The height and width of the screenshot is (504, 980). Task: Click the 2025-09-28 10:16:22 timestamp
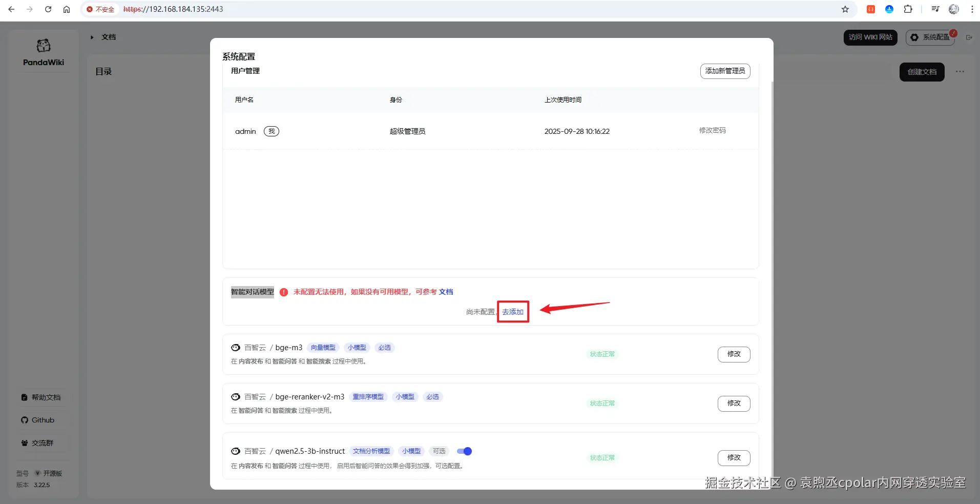pyautogui.click(x=577, y=131)
